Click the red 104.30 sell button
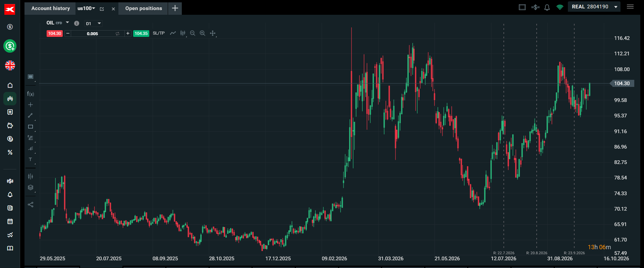 [55, 34]
